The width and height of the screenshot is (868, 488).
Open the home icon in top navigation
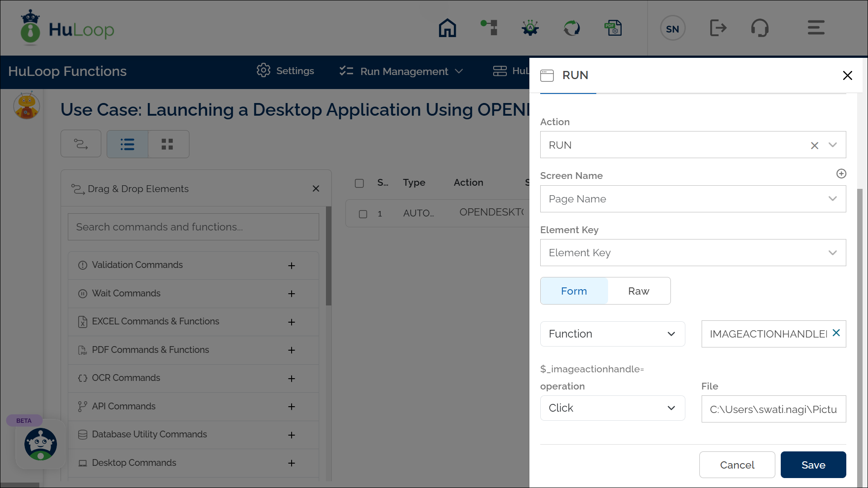click(x=447, y=28)
